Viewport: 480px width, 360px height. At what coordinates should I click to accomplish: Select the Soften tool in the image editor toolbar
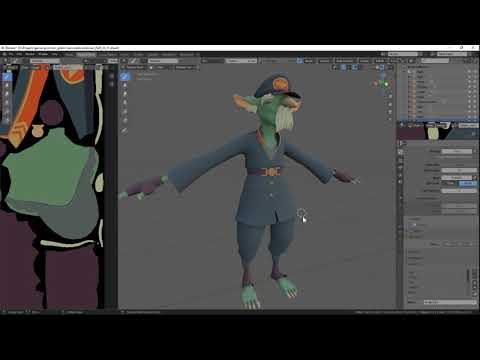[x=7, y=85]
